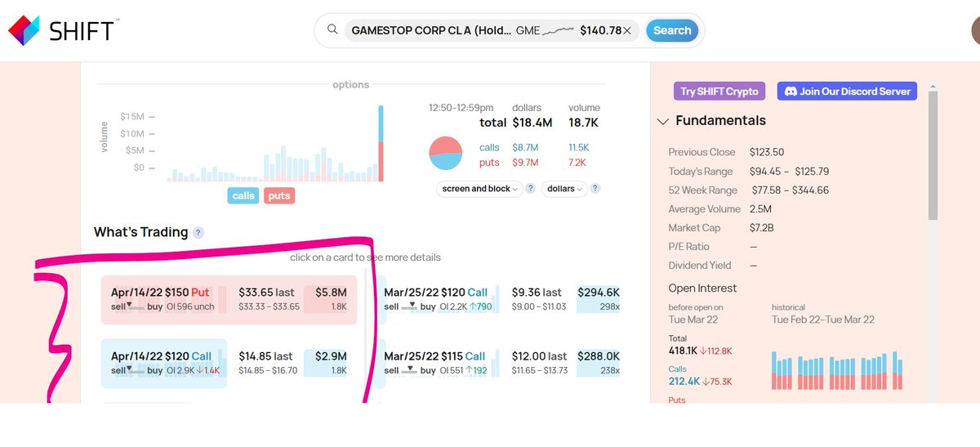Screen dimensions: 980x447
Task: Click the 12:50-12:59pm time label
Action: click(461, 108)
